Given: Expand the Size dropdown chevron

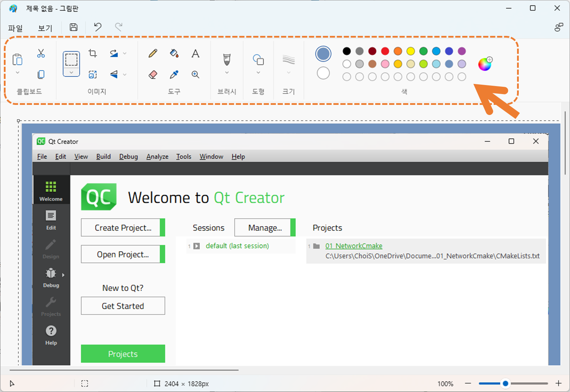Looking at the screenshot, I should point(288,72).
